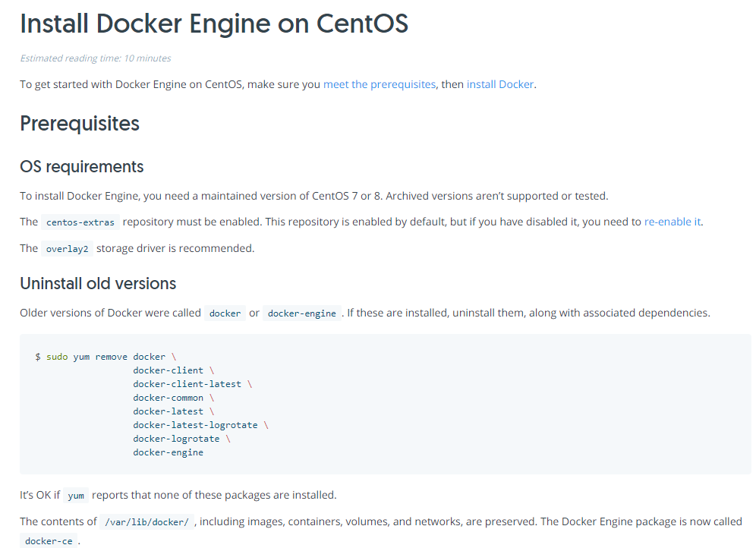The width and height of the screenshot is (756, 548).
Task: Click the 'docker' inline code before 'or'
Action: 225,313
